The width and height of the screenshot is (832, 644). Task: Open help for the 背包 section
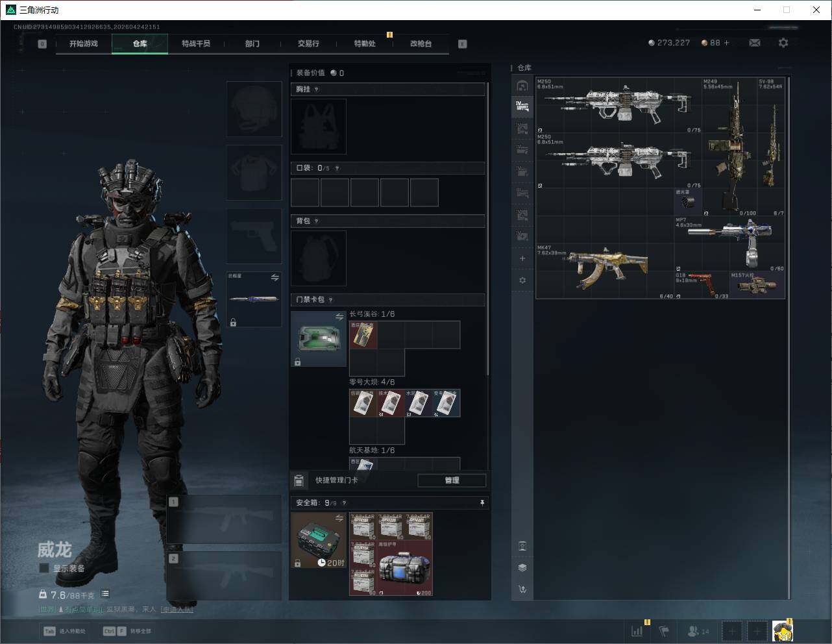pyautogui.click(x=317, y=221)
